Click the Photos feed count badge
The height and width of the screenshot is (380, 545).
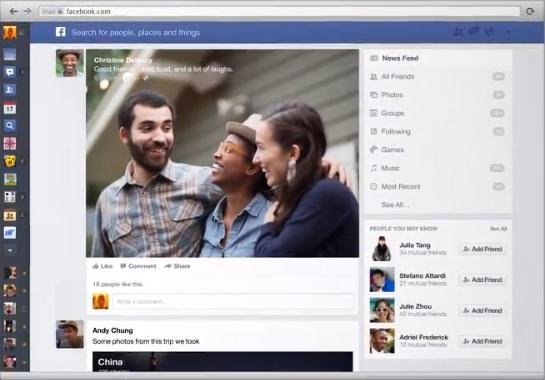498,95
